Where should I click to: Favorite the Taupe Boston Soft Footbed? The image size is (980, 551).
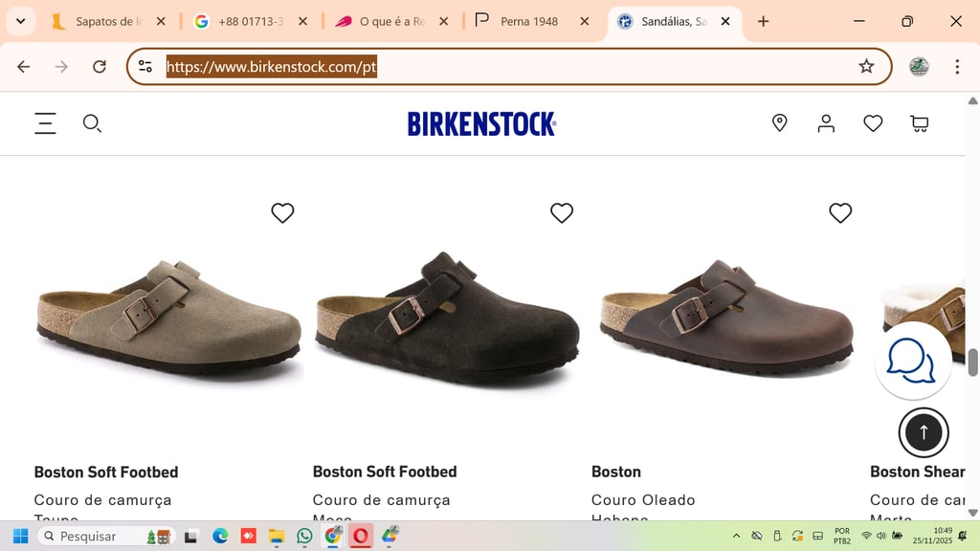[282, 213]
